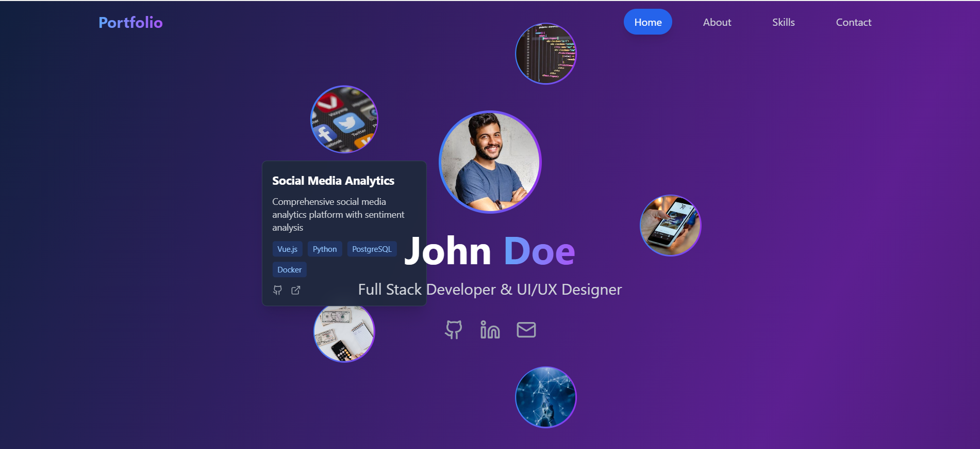Image resolution: width=980 pixels, height=449 pixels.
Task: Go to the Home nav button
Action: pyautogui.click(x=647, y=22)
